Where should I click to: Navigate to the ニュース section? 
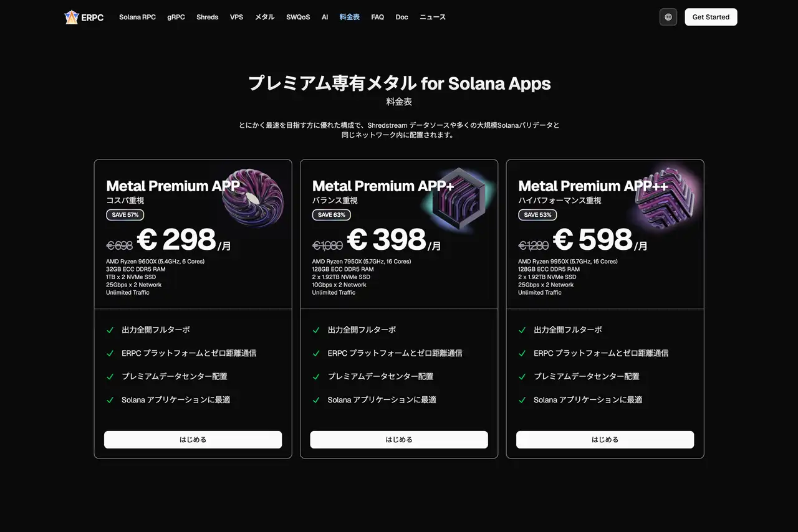click(432, 17)
